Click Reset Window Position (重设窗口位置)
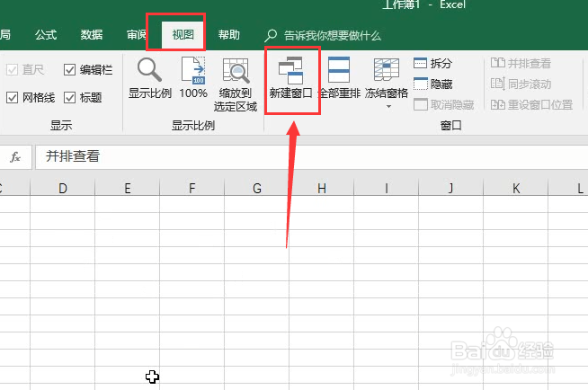 (531, 104)
